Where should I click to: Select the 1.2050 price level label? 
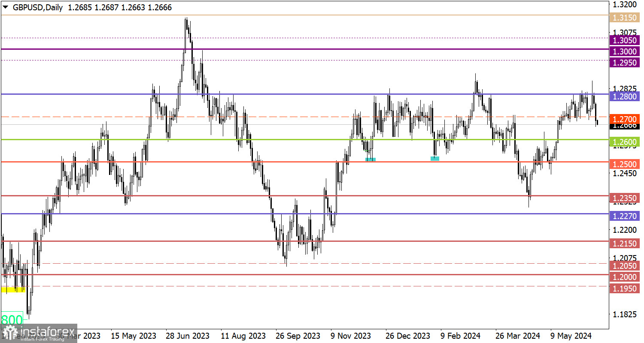pyautogui.click(x=625, y=266)
